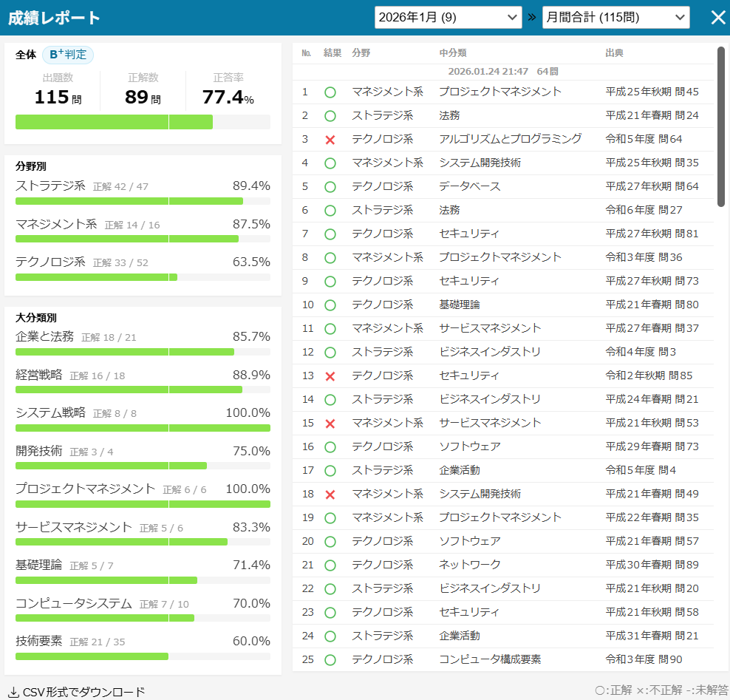Click the double-arrow icon between the dropdowns
730x700 pixels.
532,18
